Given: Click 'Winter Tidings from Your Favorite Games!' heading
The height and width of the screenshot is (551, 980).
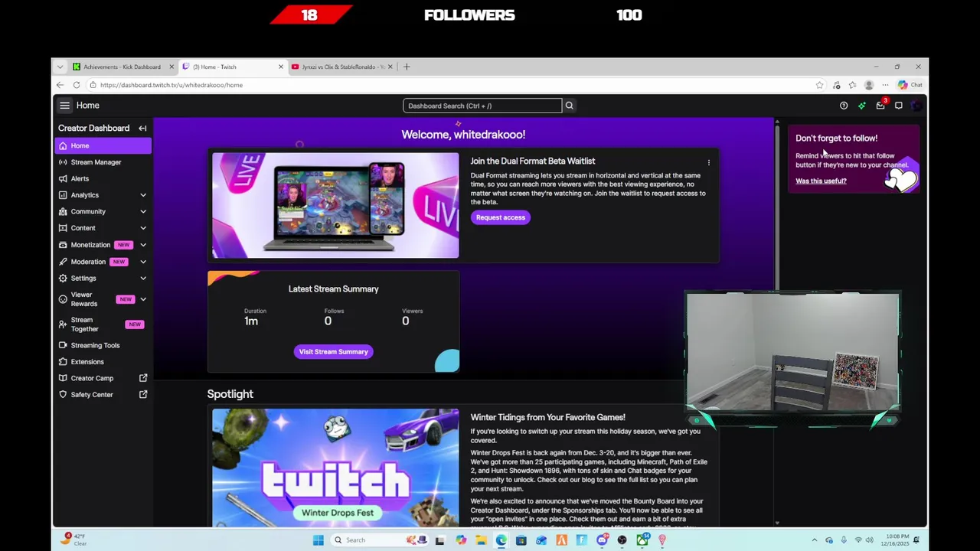Looking at the screenshot, I should point(548,417).
